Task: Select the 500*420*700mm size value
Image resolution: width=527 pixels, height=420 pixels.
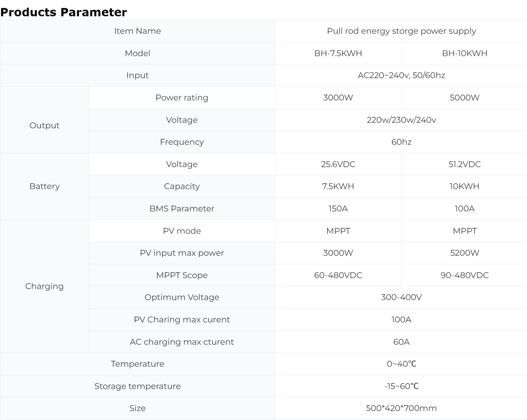Action: pyautogui.click(x=401, y=408)
